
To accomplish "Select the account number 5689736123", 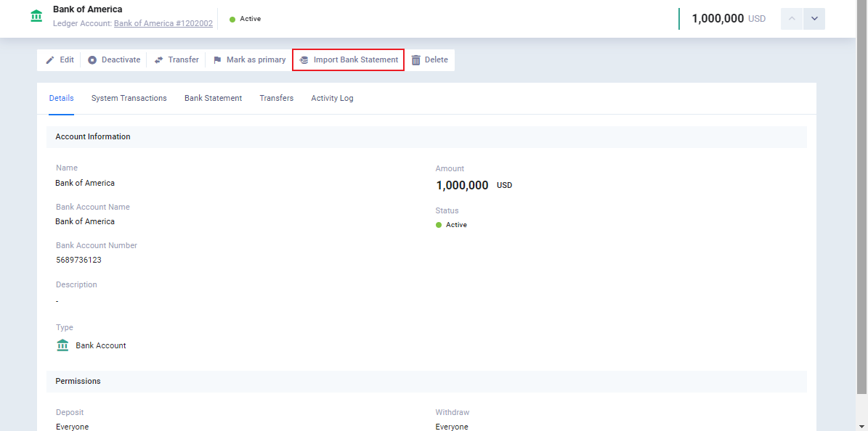I will (78, 260).
